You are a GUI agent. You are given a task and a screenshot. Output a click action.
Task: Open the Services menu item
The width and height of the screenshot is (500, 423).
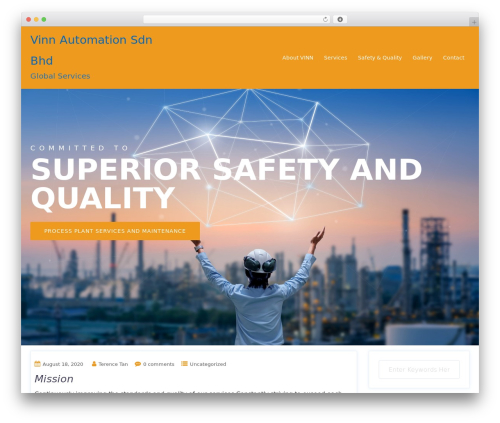coord(335,58)
